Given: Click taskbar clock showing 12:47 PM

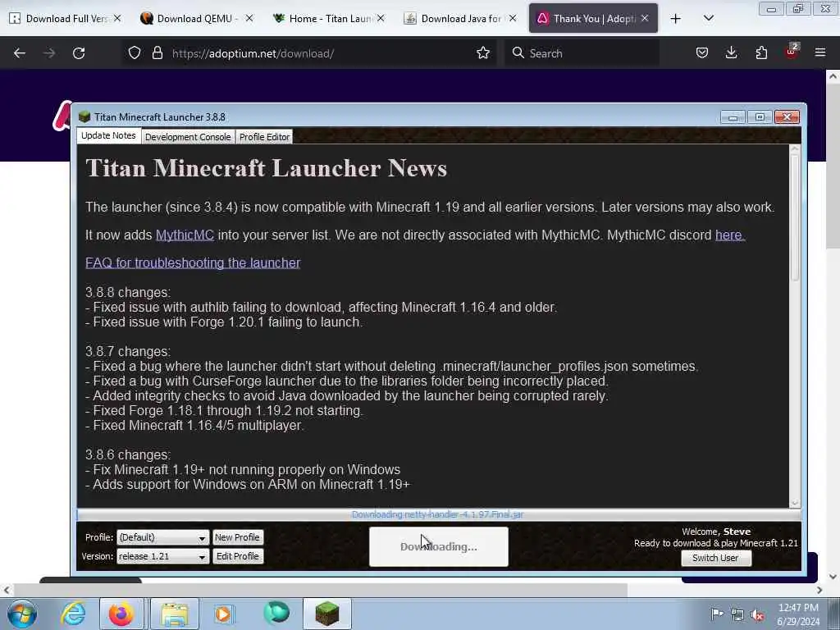Looking at the screenshot, I should [798, 614].
